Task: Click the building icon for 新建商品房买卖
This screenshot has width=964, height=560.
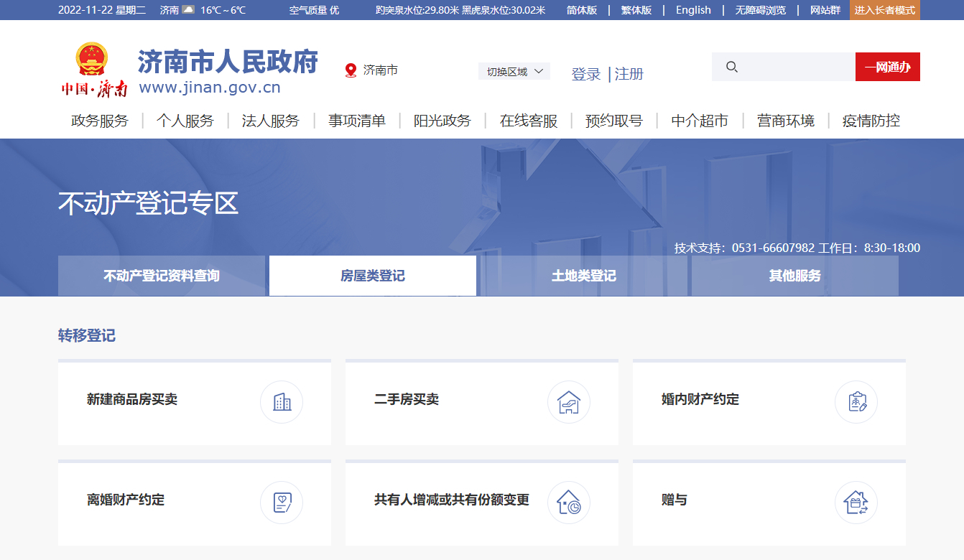Action: (282, 402)
